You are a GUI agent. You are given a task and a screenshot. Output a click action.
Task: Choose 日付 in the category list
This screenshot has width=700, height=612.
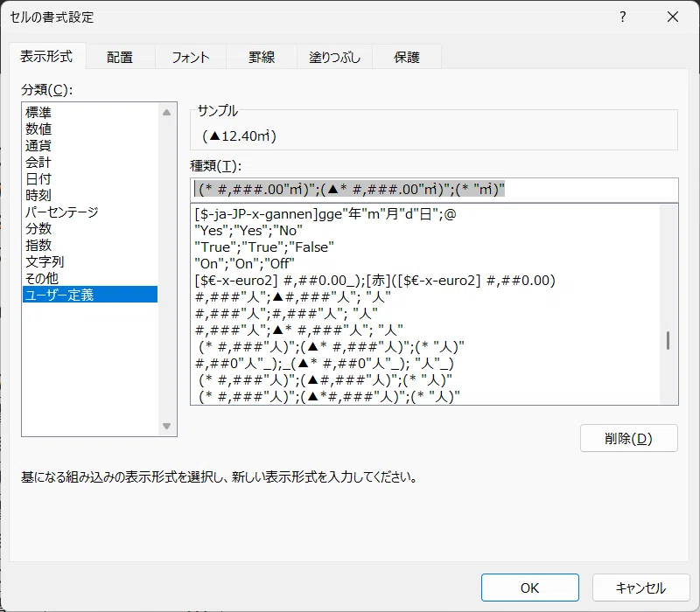(x=90, y=178)
